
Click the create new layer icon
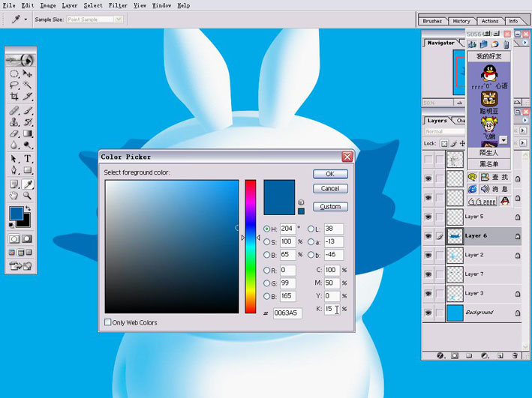(500, 355)
